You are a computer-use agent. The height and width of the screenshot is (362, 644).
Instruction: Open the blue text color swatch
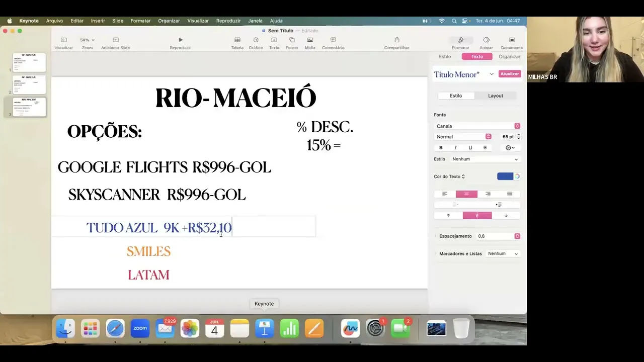pos(505,176)
